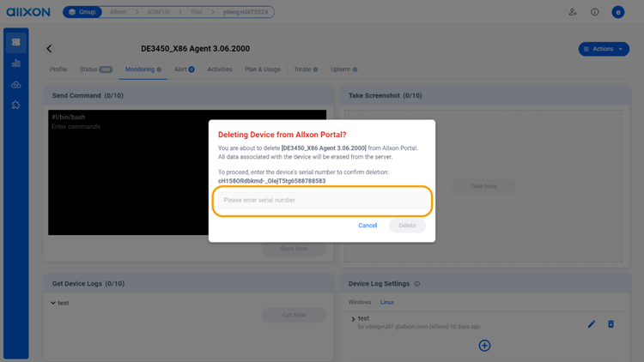Open the cloud sidebar icon

click(16, 85)
